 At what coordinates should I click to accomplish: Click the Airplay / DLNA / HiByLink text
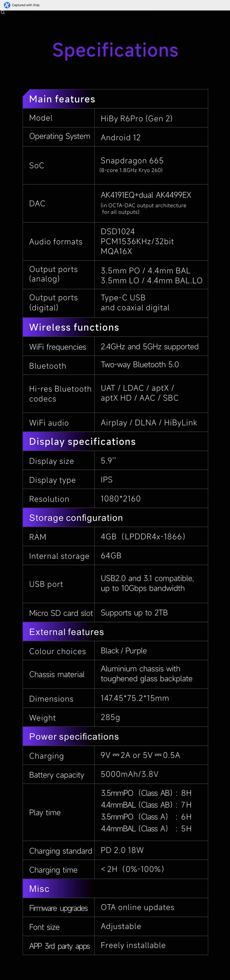(x=148, y=423)
